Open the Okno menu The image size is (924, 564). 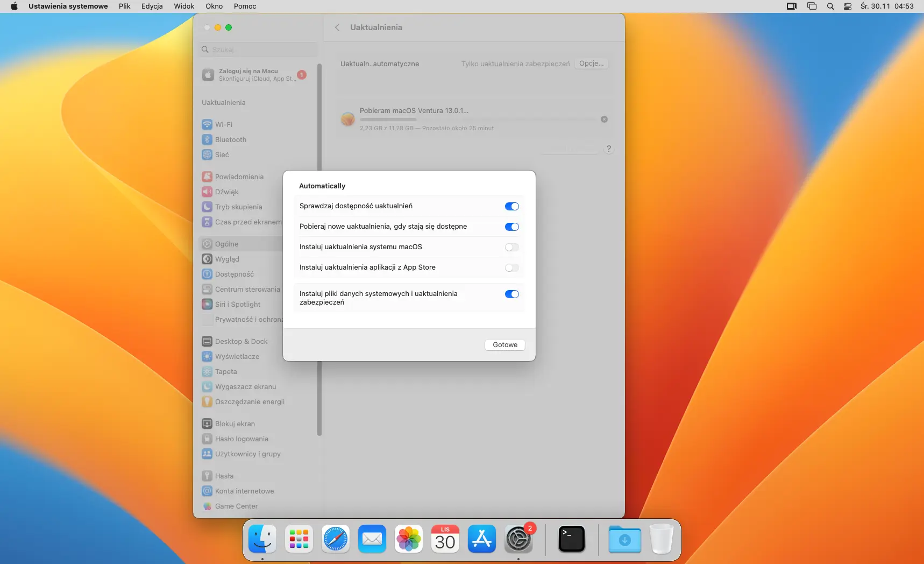[x=214, y=6]
